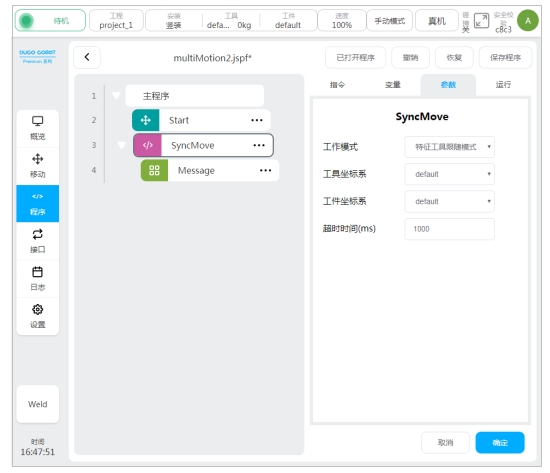Viewport: 550px width, 473px height.
Task: Select the 移动 move icon in sidebar
Action: click(x=38, y=159)
